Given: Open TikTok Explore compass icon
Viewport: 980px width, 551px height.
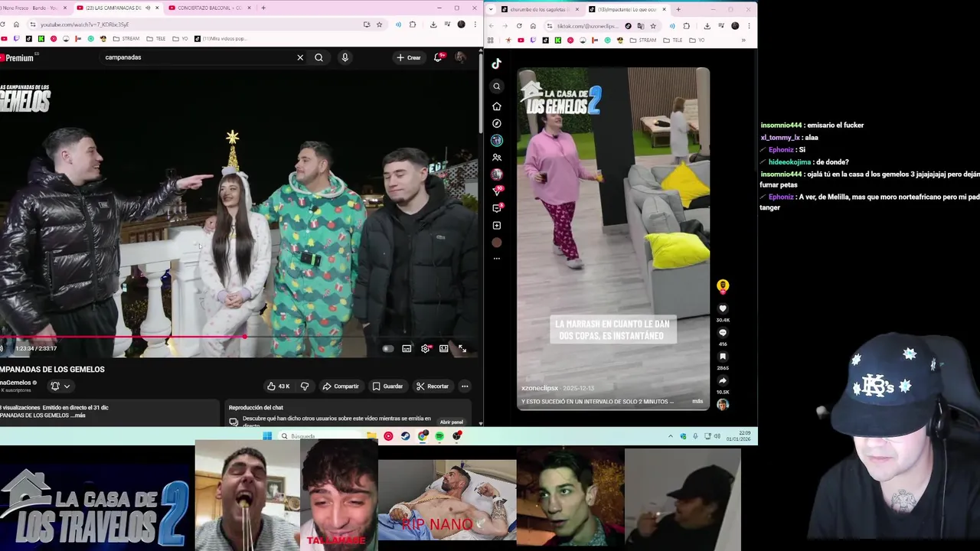Looking at the screenshot, I should (496, 123).
